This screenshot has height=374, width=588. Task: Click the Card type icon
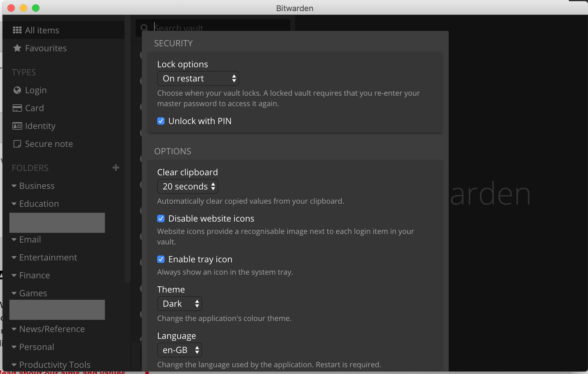point(17,108)
